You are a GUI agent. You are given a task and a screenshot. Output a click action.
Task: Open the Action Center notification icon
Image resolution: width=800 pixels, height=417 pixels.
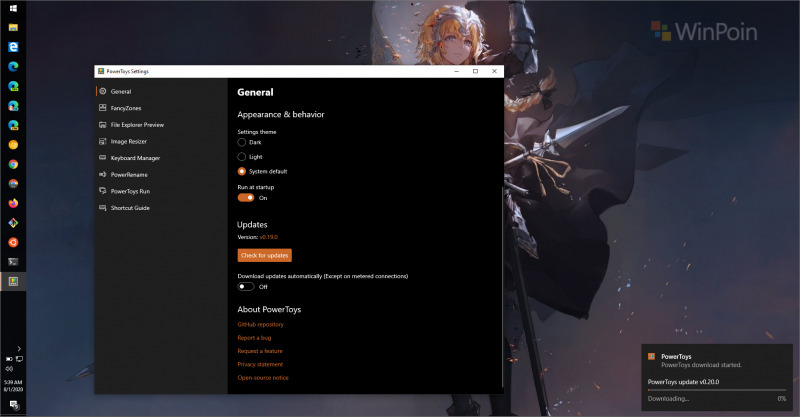coord(13,405)
